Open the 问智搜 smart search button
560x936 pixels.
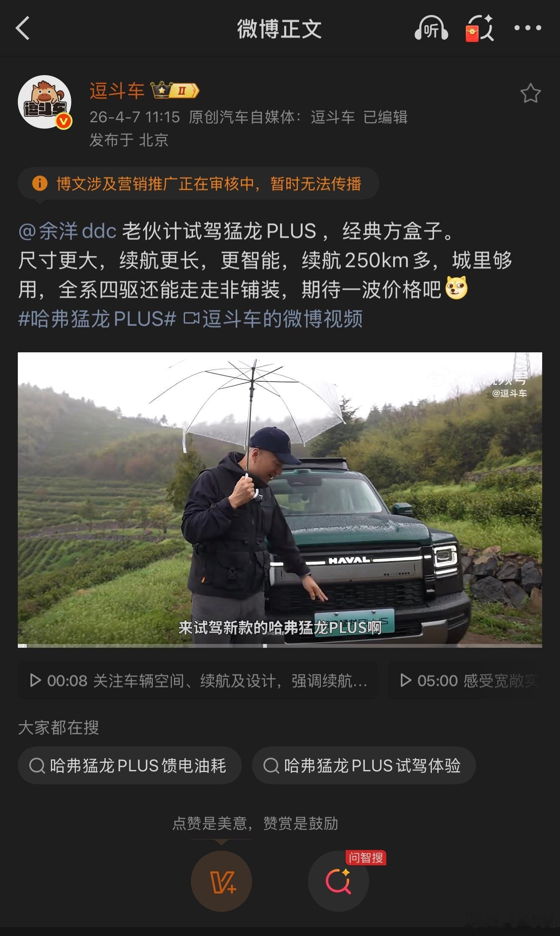[338, 881]
